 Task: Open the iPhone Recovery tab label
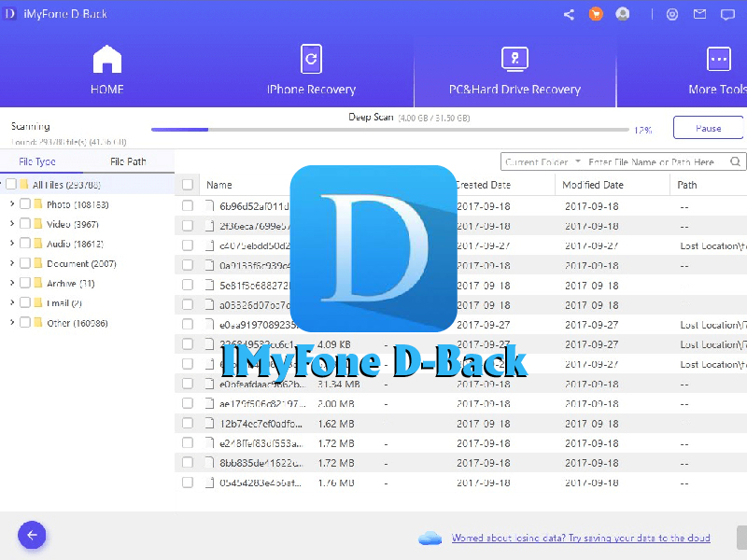(311, 90)
